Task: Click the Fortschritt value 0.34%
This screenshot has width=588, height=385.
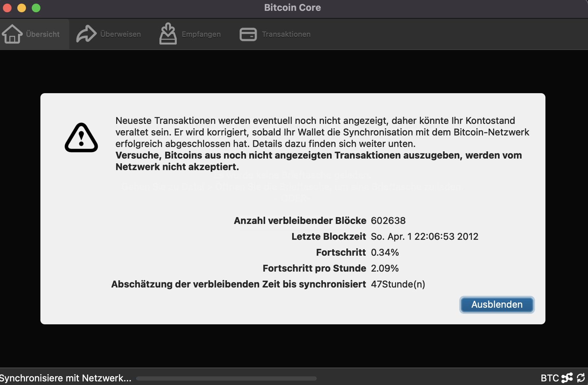Action: tap(385, 252)
